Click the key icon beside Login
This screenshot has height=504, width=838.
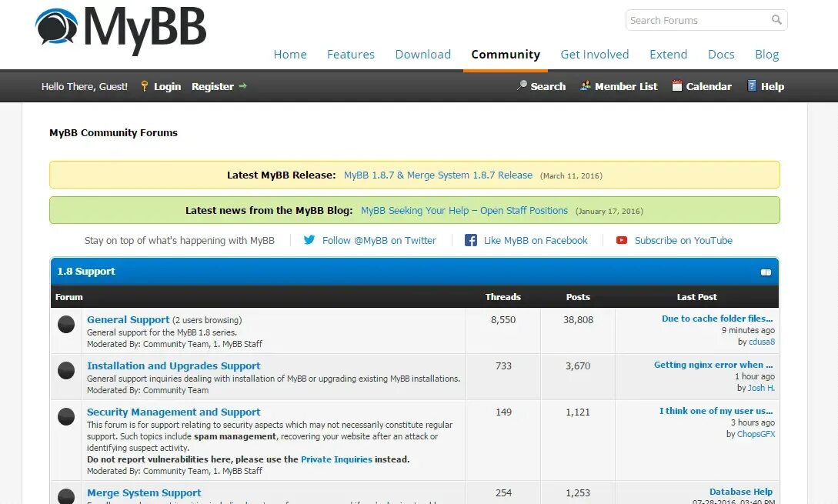[145, 86]
